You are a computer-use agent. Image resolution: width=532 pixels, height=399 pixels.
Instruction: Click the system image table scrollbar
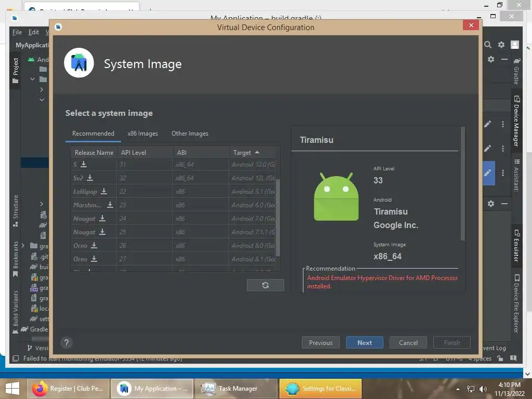[278, 217]
